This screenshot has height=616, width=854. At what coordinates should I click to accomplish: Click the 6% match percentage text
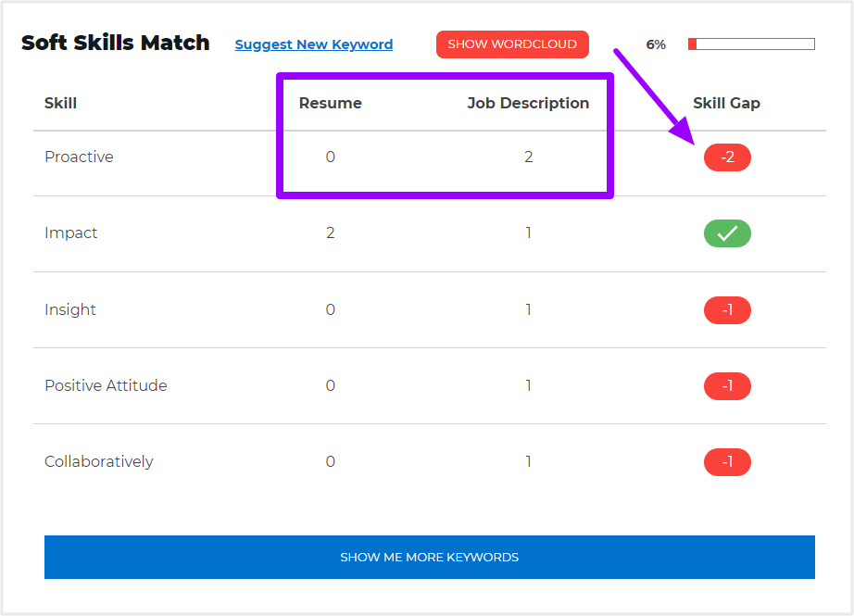(656, 44)
